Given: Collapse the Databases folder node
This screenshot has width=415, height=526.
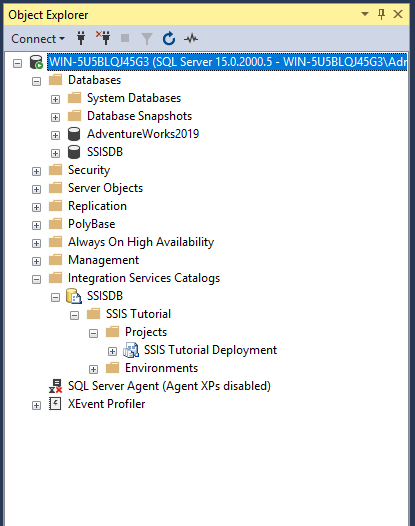Looking at the screenshot, I should [36, 82].
